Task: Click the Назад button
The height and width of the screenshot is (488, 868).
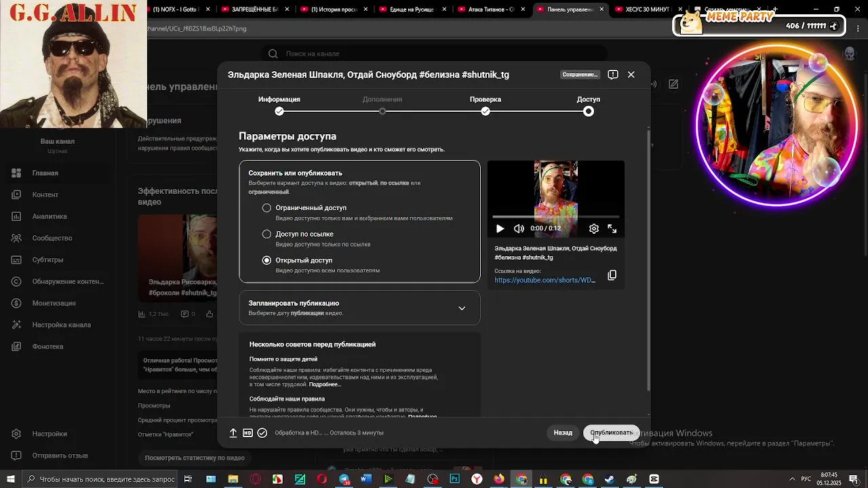Action: (563, 432)
